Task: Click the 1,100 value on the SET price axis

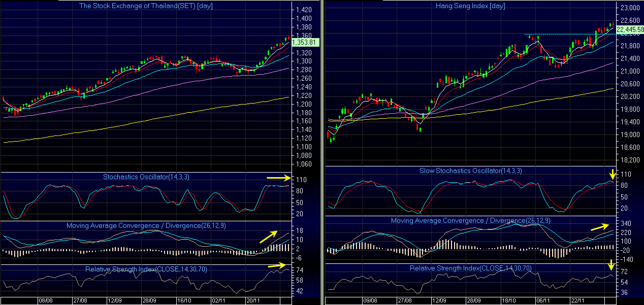Action: point(303,147)
